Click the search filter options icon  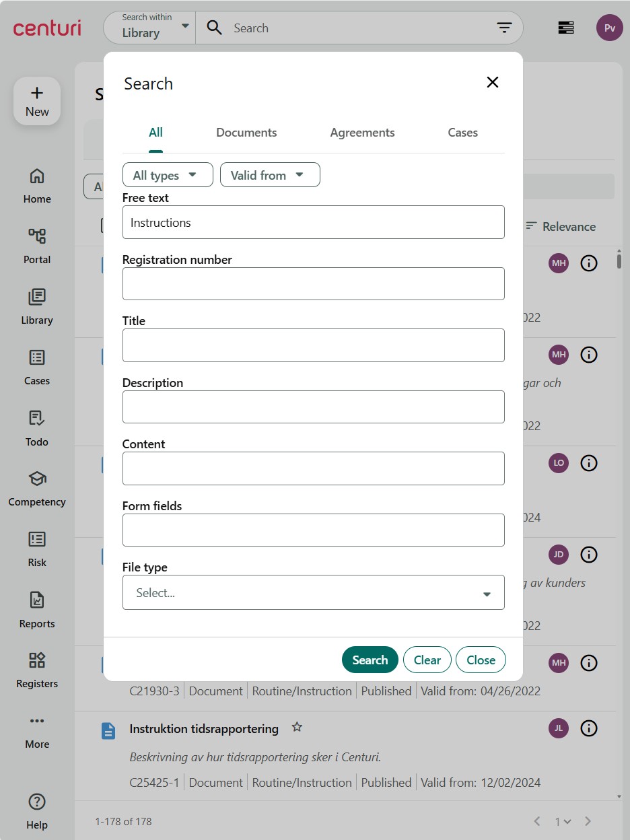tap(504, 28)
